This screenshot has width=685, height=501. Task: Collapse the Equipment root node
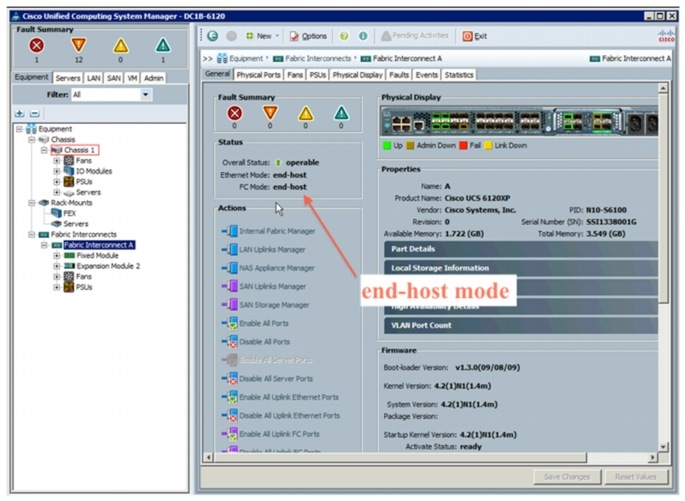[19, 129]
